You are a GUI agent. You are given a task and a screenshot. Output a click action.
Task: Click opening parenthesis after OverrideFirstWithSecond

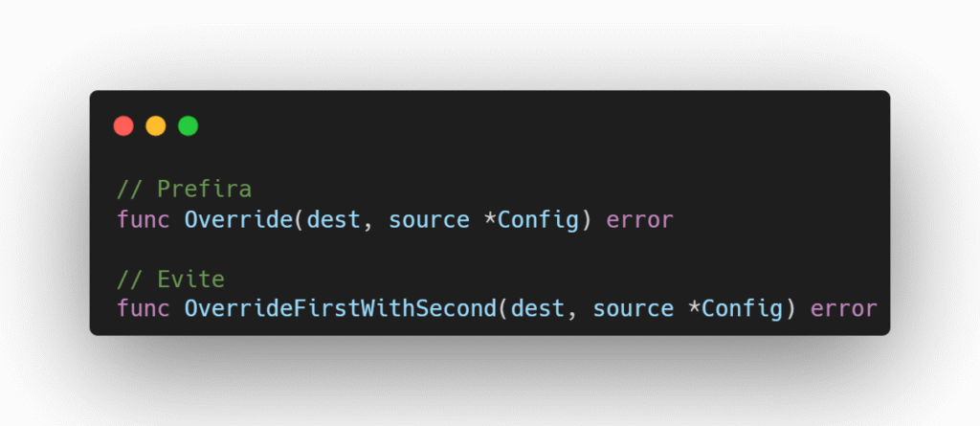pyautogui.click(x=503, y=309)
